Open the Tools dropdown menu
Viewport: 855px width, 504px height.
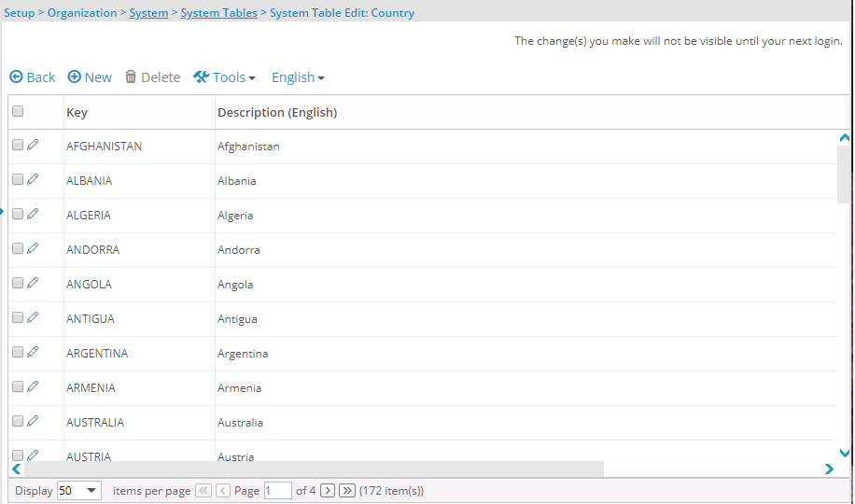[x=224, y=77]
